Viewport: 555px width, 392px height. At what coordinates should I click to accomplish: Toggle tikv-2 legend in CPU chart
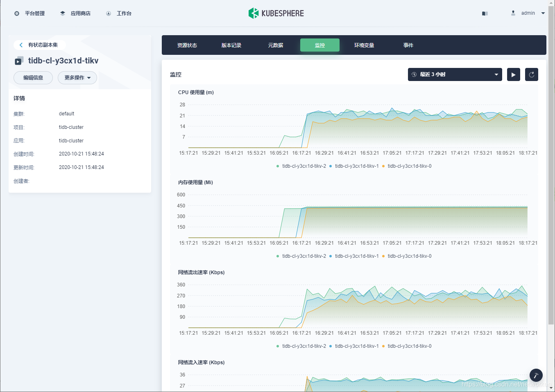[x=301, y=166]
